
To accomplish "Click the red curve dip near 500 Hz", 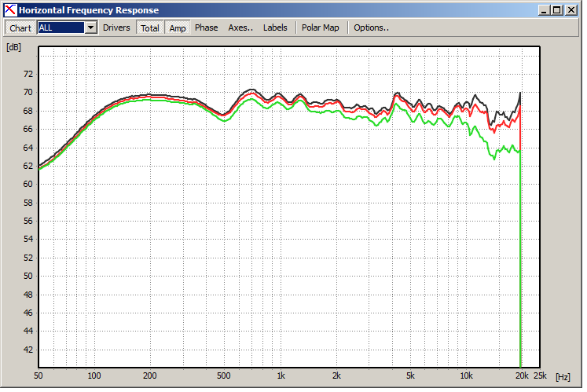I will pyautogui.click(x=223, y=115).
